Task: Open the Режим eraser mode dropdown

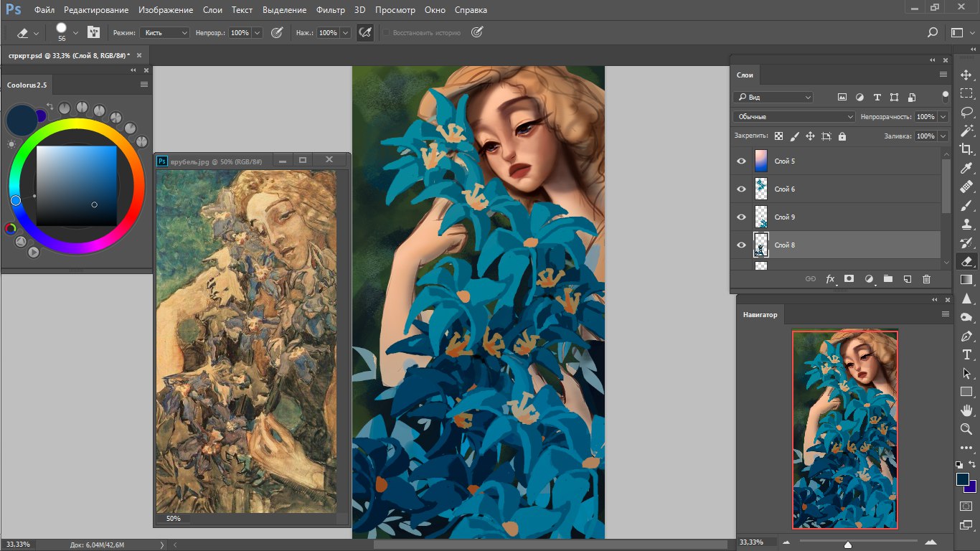Action: pos(165,33)
